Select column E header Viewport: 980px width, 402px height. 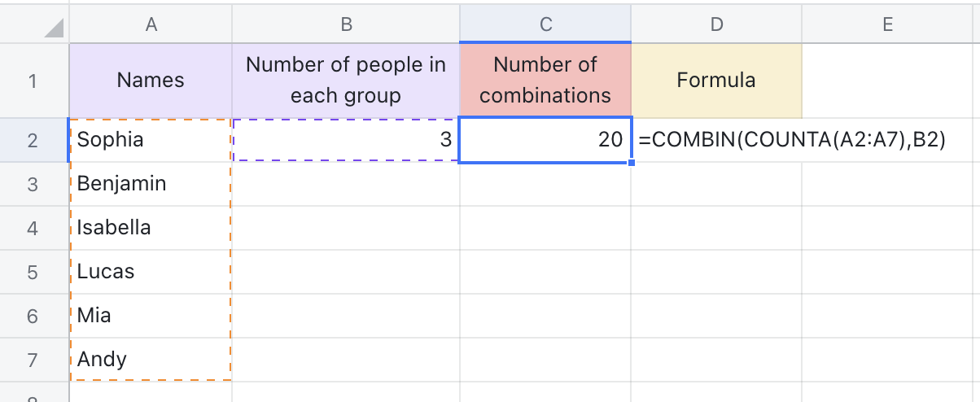tap(887, 24)
